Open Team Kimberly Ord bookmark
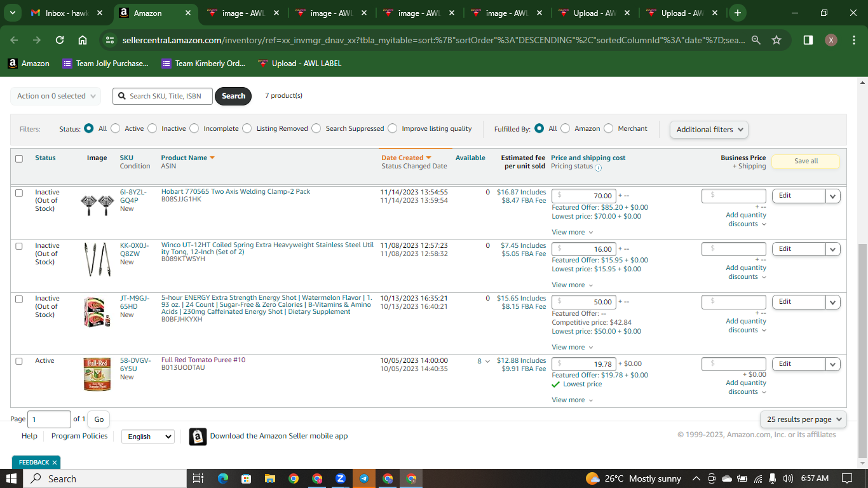This screenshot has height=488, width=868. click(203, 64)
